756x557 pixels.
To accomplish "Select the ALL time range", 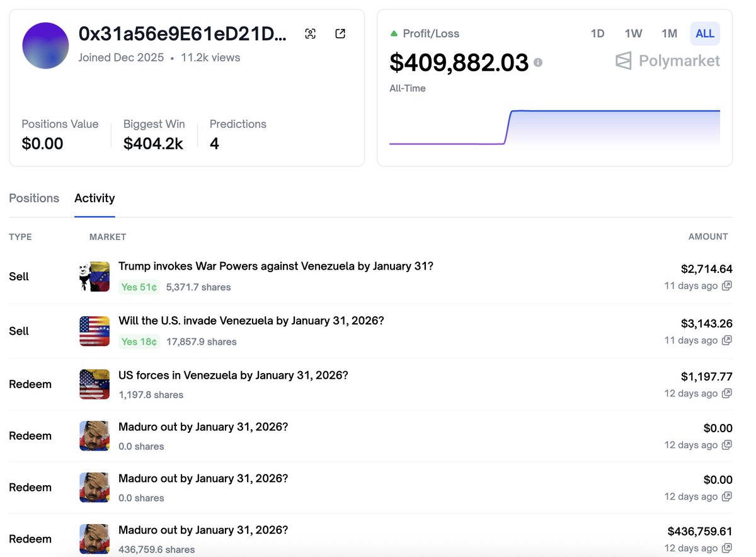I will click(x=704, y=34).
